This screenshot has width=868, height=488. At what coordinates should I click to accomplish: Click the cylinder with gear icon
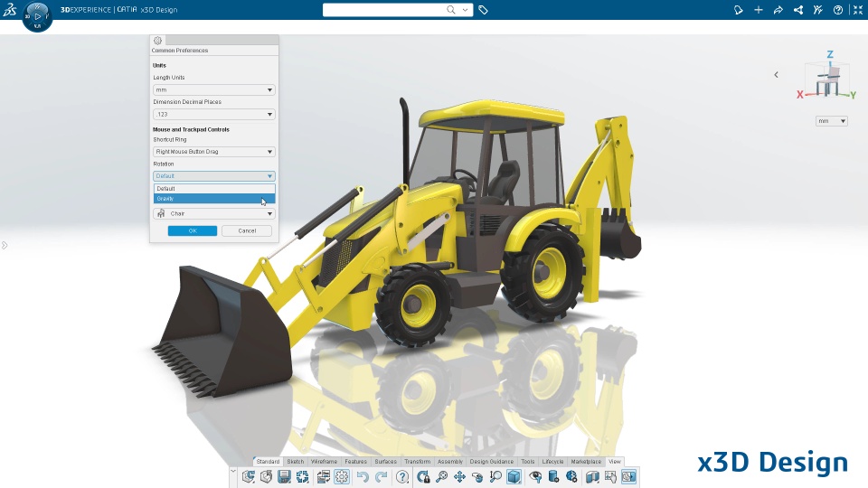[553, 477]
